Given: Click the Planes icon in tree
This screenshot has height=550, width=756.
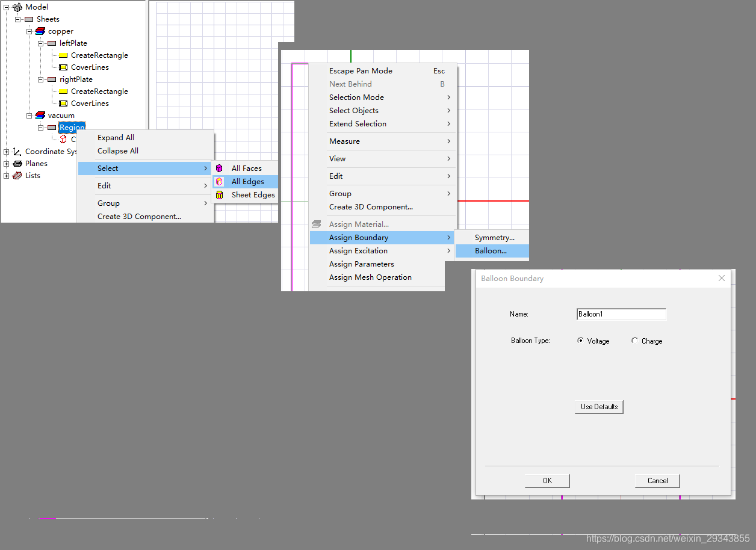Looking at the screenshot, I should (x=17, y=164).
